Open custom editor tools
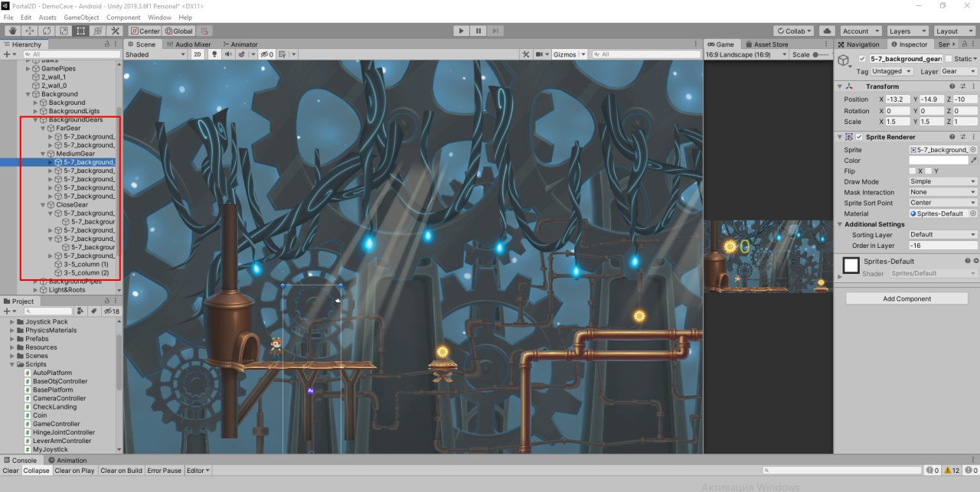Image resolution: width=980 pixels, height=492 pixels. click(116, 31)
